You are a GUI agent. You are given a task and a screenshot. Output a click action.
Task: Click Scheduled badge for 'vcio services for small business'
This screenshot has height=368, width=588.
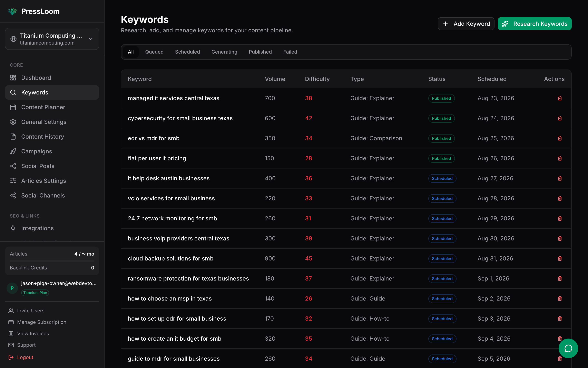point(442,198)
